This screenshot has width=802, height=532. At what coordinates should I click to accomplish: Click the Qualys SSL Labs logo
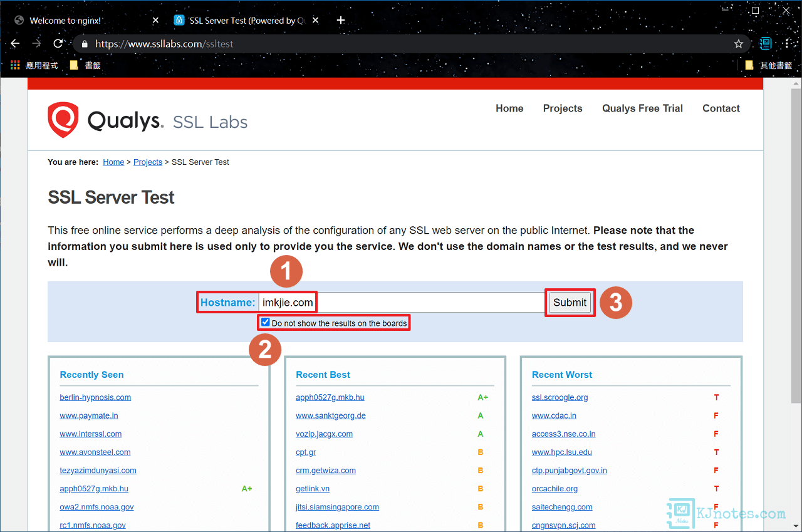tap(148, 120)
